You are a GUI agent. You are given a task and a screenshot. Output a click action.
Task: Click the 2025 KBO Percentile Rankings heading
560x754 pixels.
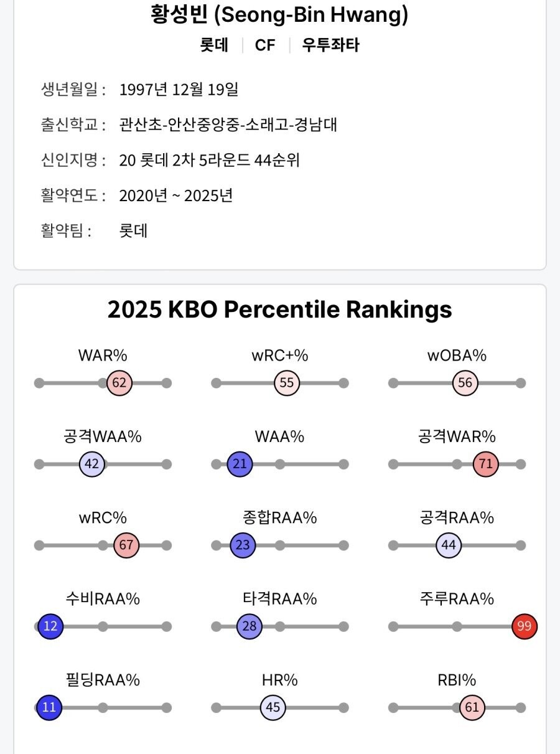click(279, 309)
